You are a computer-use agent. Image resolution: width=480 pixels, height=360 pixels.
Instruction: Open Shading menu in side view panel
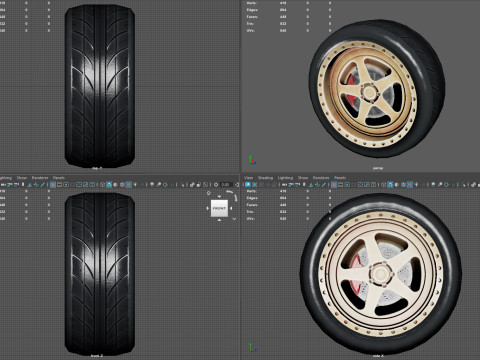(265, 178)
